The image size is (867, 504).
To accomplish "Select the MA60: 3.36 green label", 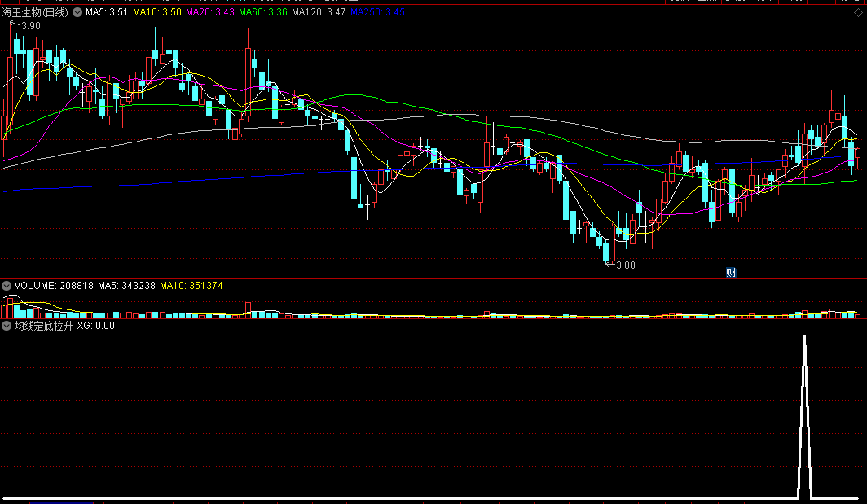I will (x=263, y=12).
